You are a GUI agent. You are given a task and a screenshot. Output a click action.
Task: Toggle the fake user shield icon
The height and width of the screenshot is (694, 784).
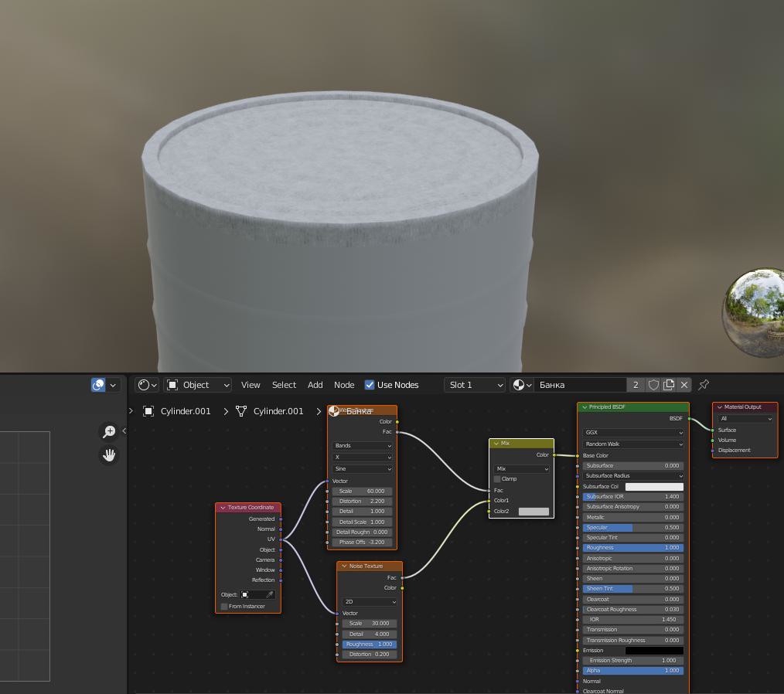coord(653,385)
